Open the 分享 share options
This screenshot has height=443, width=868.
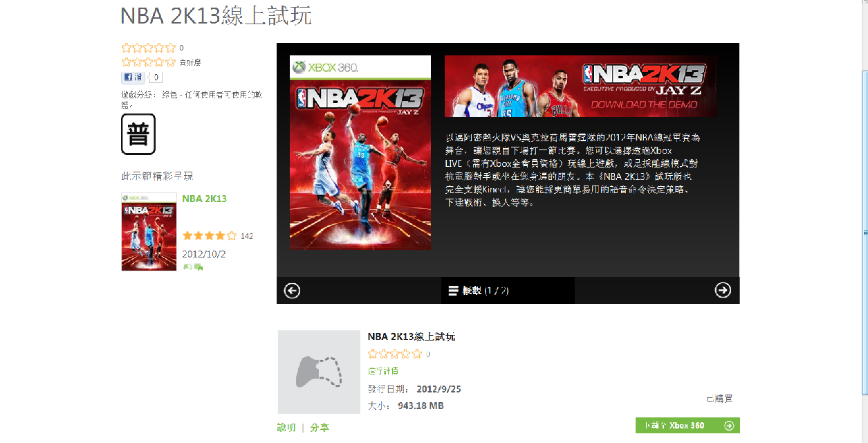pyautogui.click(x=320, y=428)
